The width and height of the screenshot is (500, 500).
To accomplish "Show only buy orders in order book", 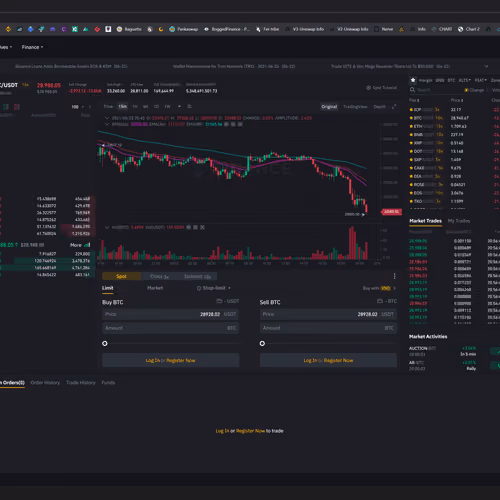I will 6,107.
